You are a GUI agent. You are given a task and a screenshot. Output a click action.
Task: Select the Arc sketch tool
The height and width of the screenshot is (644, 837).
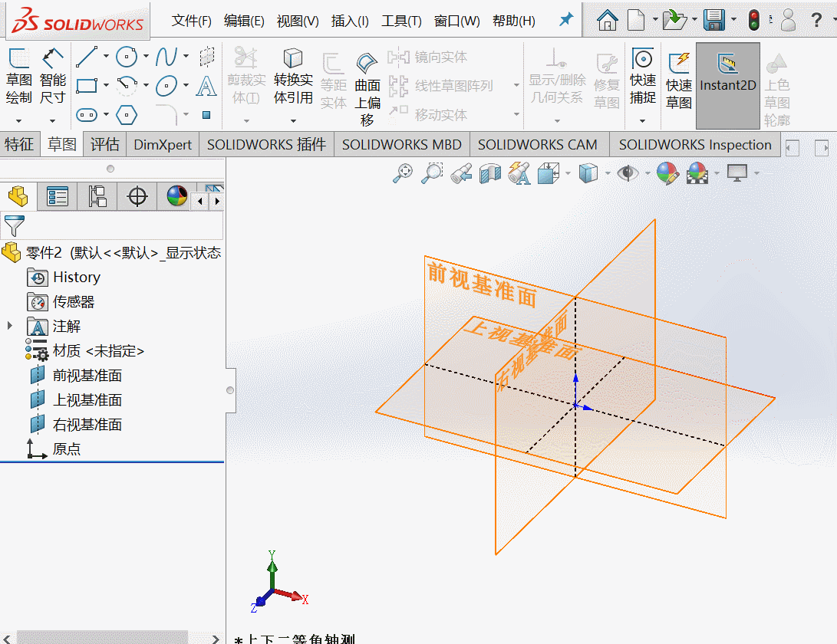tap(127, 85)
